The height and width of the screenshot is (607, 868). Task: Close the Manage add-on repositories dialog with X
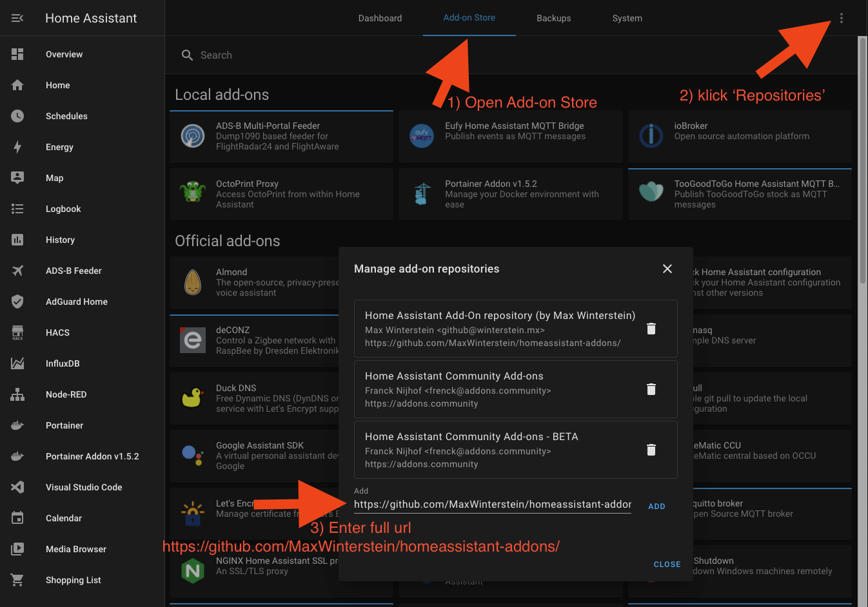667,269
